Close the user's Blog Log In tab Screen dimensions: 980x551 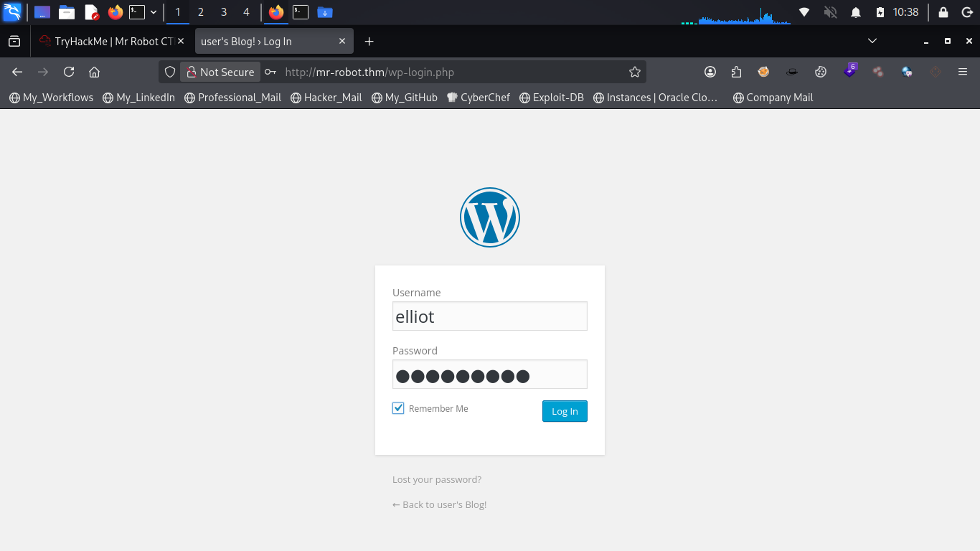342,42
